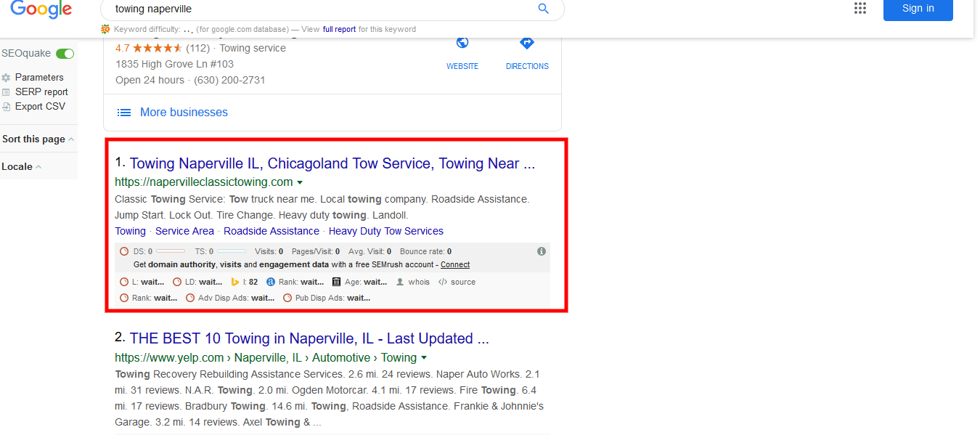This screenshot has height=435, width=980.
Task: Click the Google logo
Action: (41, 9)
